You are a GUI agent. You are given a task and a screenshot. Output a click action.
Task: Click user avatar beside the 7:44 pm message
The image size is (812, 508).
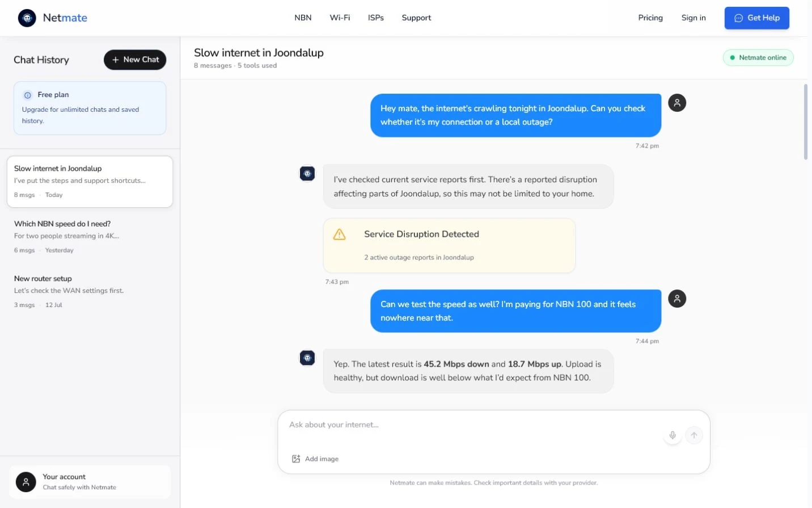(677, 299)
